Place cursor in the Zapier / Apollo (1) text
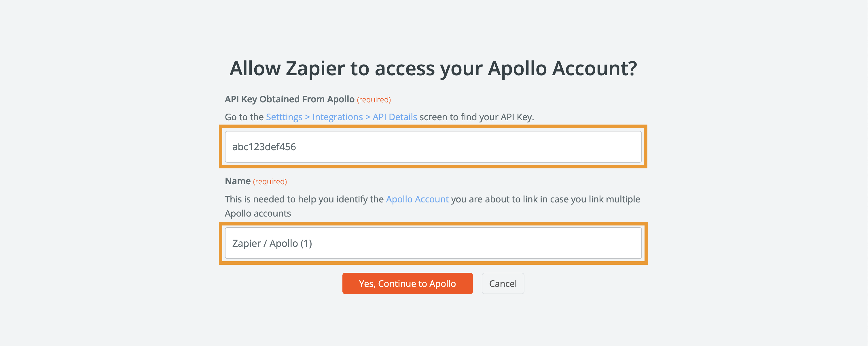This screenshot has width=868, height=346. click(x=272, y=243)
